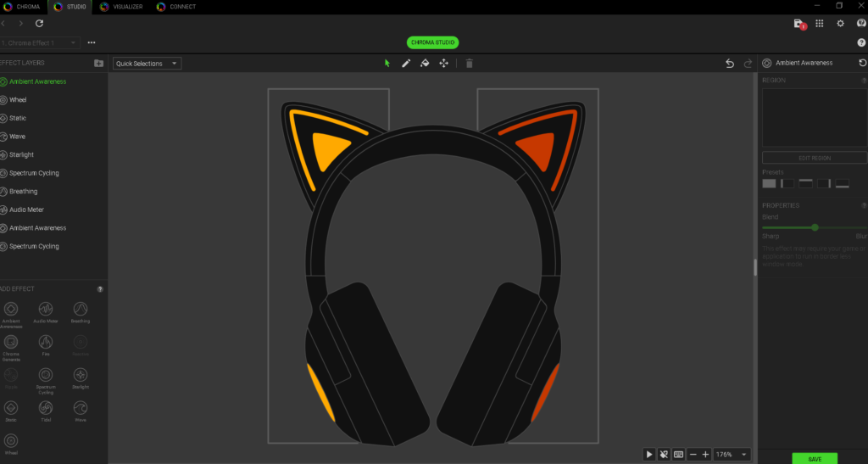
Task: Open the 176% zoom level dropdown
Action: click(x=732, y=455)
